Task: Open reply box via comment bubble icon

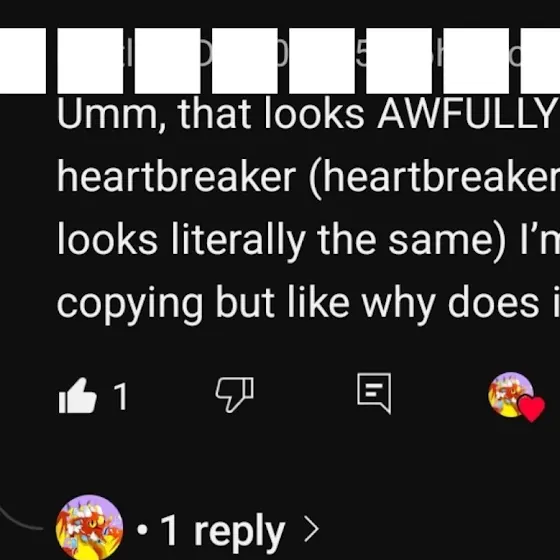Action: point(374,394)
